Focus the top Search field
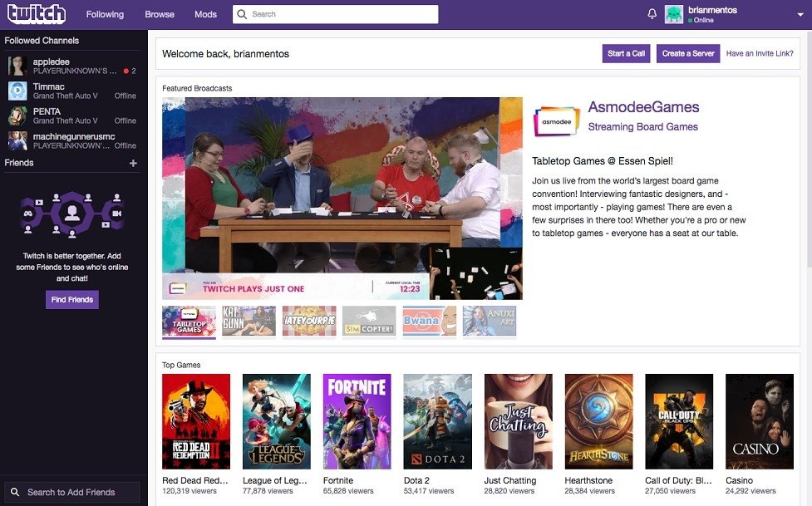Viewport: 812px width, 506px height. (x=335, y=14)
